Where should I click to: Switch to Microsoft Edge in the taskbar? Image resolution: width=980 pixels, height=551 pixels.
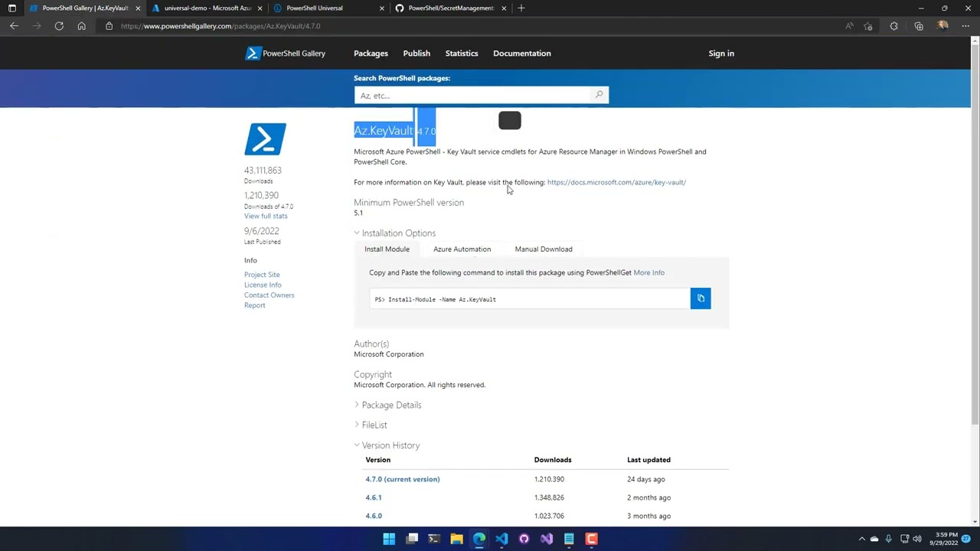point(479,539)
